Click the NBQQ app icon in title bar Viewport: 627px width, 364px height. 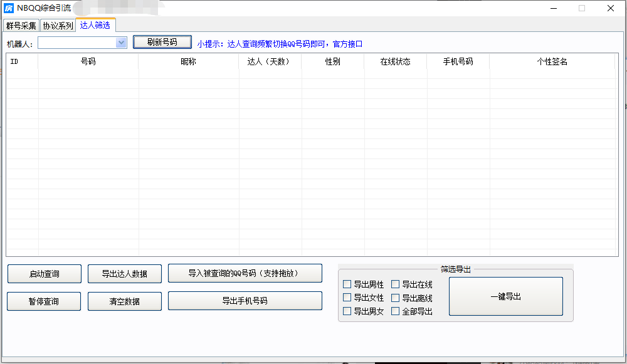tap(9, 8)
